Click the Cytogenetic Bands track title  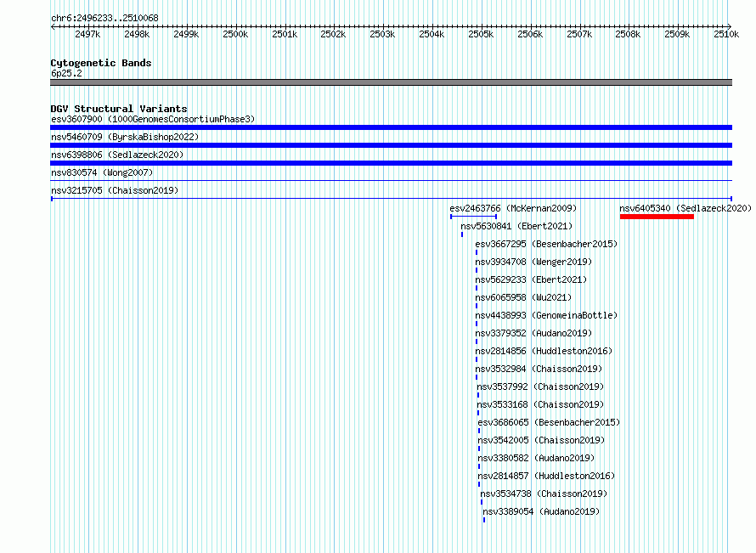(x=101, y=63)
